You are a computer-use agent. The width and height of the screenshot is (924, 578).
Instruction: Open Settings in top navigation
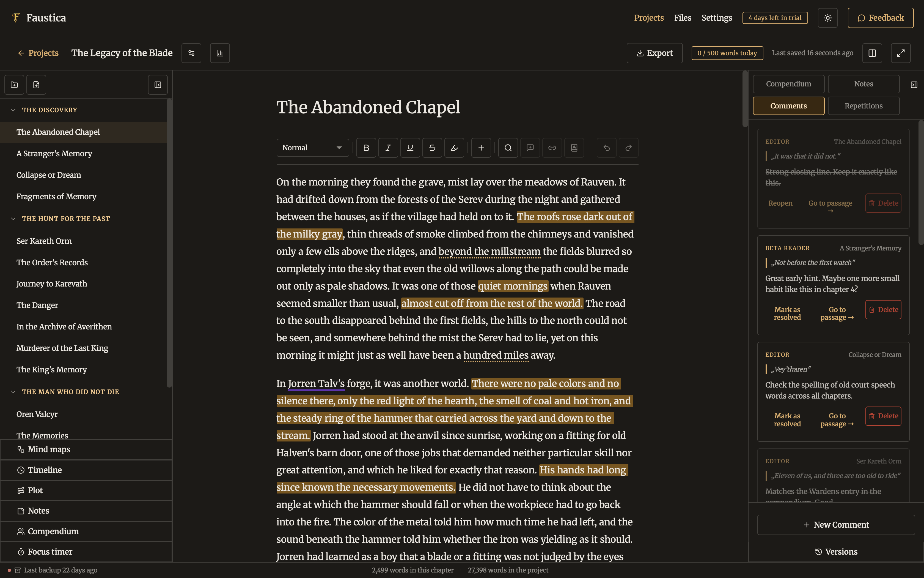[x=717, y=18]
